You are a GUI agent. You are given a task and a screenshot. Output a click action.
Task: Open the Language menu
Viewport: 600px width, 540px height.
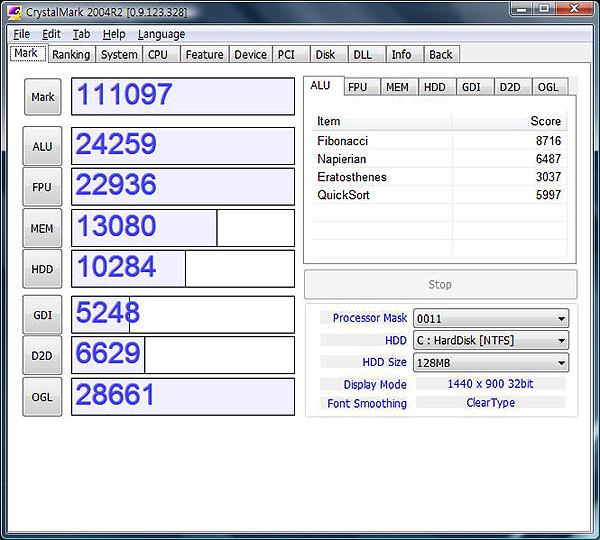[x=161, y=34]
